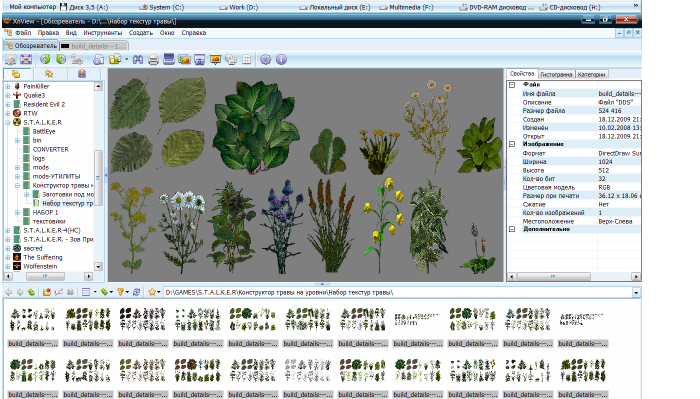Image resolution: width=700 pixels, height=399 pixels.
Task: Click the fullscreen view toolbar icon
Action: tap(26, 59)
